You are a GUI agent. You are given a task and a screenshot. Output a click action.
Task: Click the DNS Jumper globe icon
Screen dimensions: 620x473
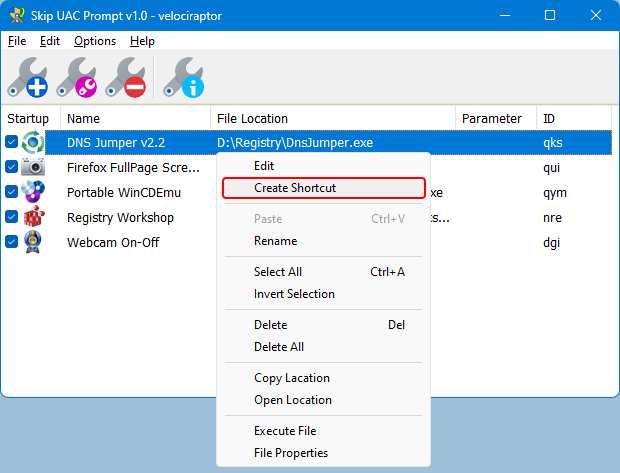click(33, 142)
